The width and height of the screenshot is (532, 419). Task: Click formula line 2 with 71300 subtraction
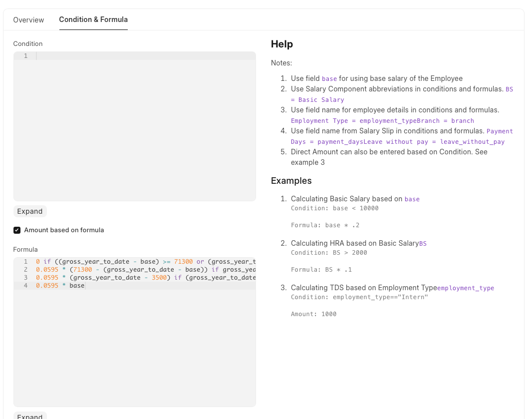pos(146,270)
